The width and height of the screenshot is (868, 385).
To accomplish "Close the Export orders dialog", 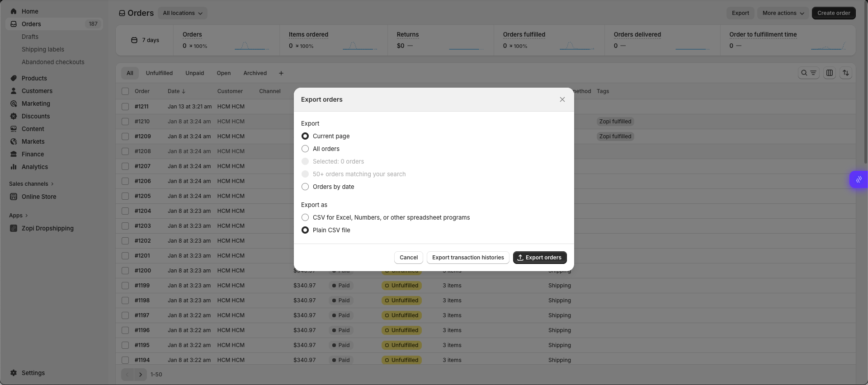I will [562, 99].
